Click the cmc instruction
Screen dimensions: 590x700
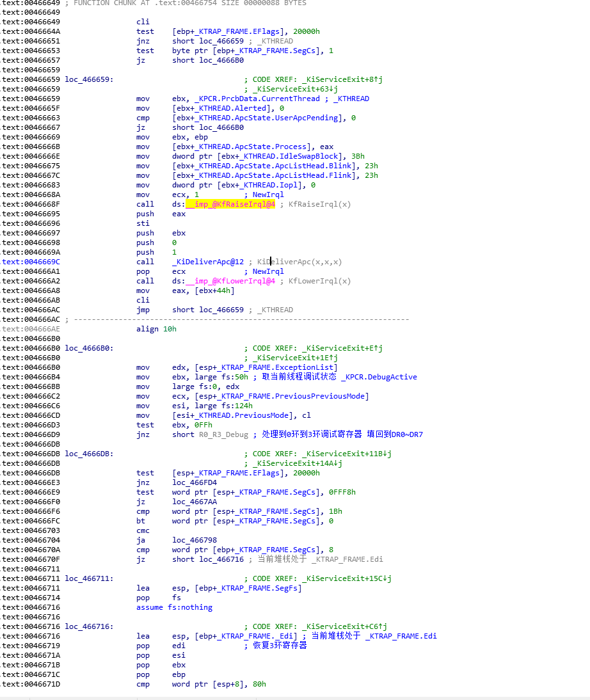143,530
